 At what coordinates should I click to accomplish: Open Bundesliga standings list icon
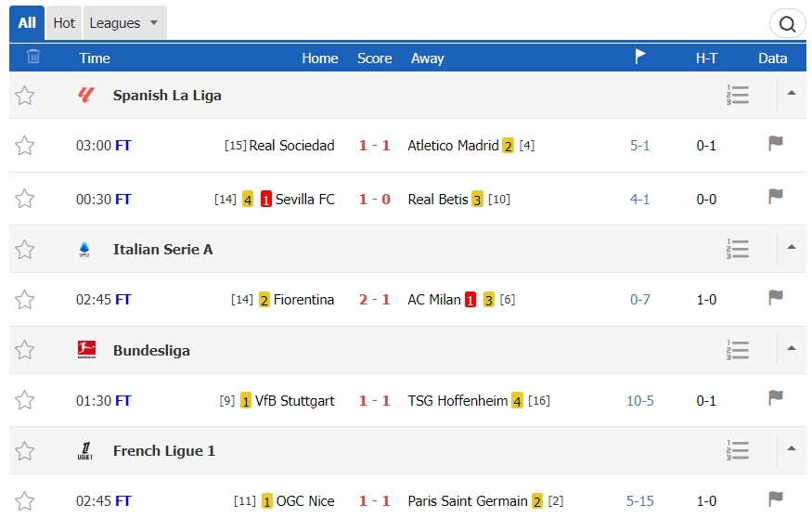click(x=738, y=351)
